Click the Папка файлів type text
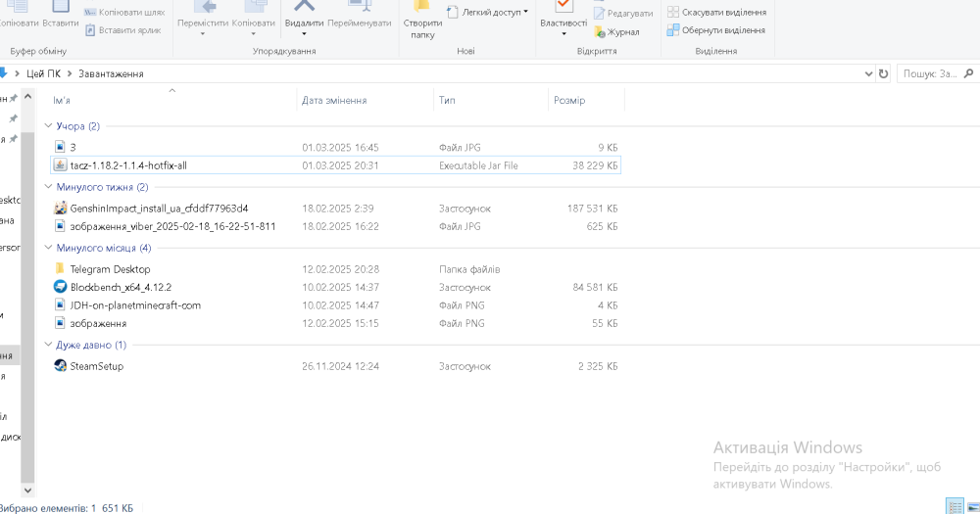The image size is (980, 514). (x=469, y=269)
